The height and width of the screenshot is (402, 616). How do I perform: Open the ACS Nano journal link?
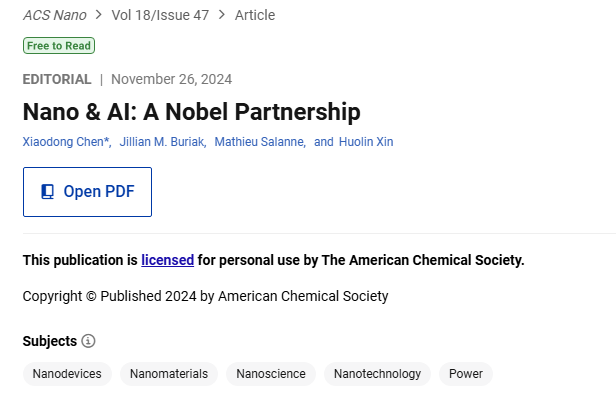click(55, 15)
